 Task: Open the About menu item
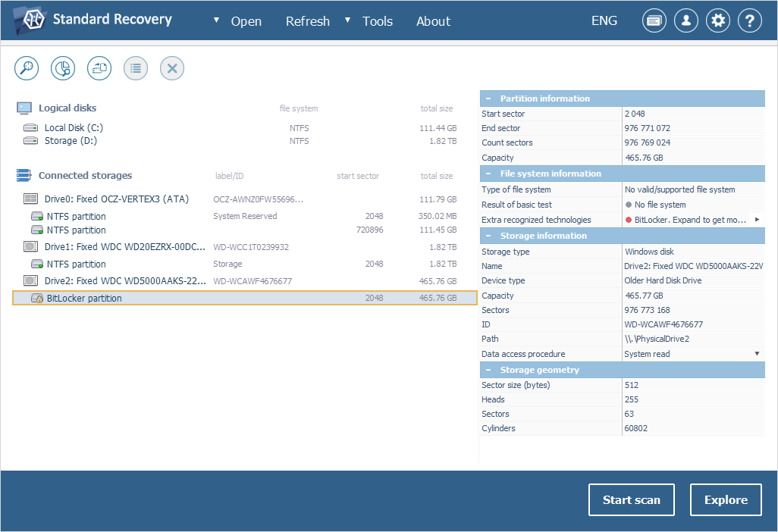point(433,21)
